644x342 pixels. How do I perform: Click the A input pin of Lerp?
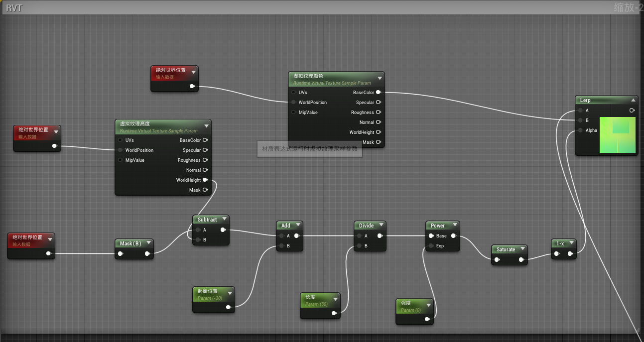click(581, 110)
